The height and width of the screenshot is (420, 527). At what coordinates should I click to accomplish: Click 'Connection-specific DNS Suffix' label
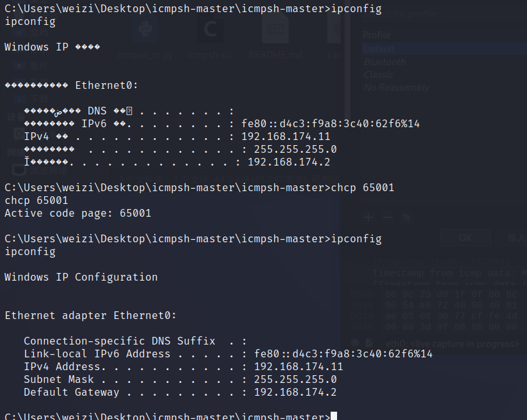(x=120, y=341)
